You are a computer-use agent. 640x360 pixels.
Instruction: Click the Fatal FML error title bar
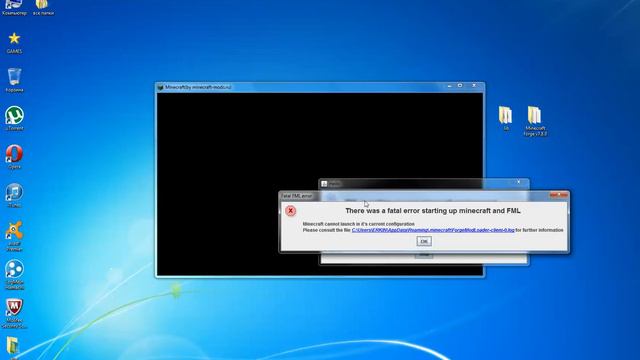coord(424,196)
